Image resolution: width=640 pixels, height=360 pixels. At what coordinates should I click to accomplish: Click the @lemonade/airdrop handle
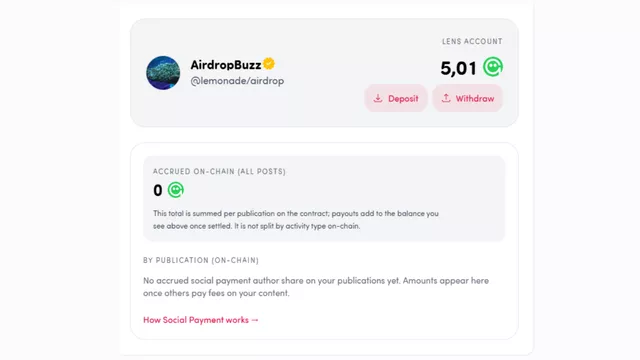click(x=237, y=81)
